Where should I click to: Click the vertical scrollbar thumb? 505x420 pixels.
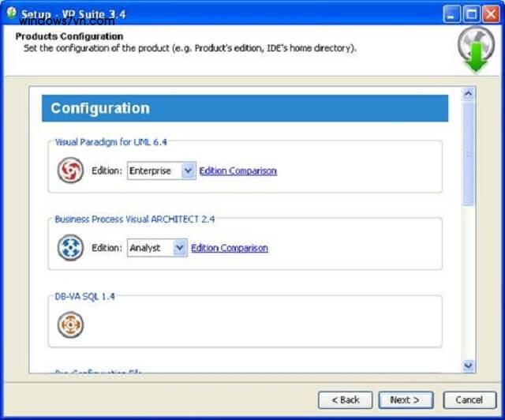(468, 153)
